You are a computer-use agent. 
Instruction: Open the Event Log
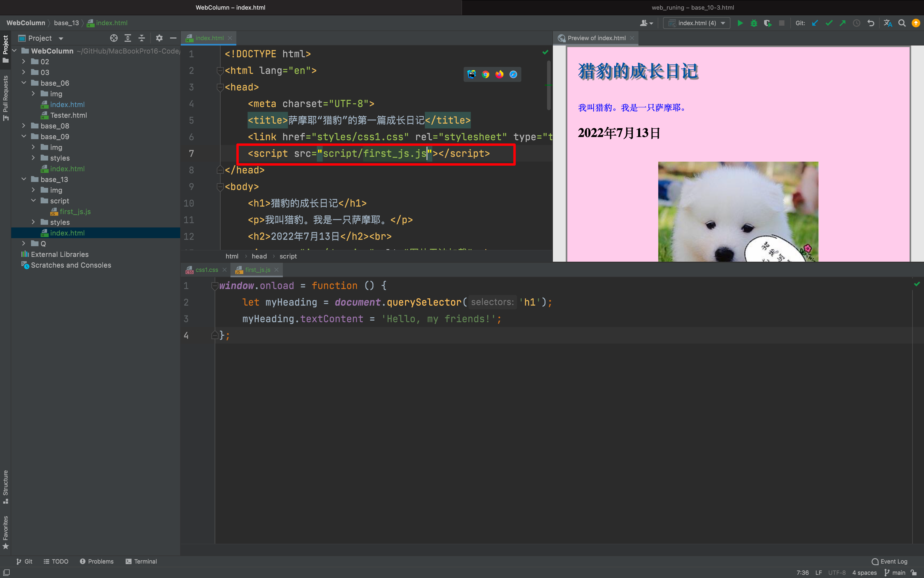[x=890, y=562]
